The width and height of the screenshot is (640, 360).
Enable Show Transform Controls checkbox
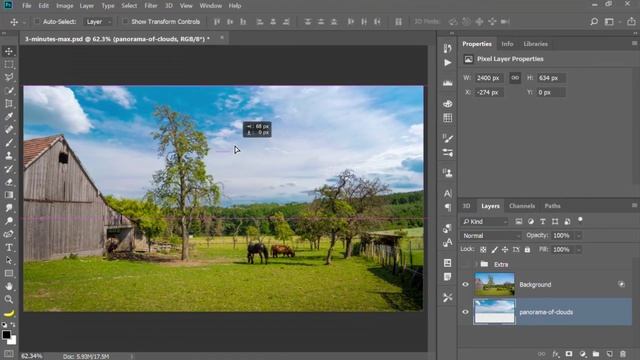coord(125,21)
